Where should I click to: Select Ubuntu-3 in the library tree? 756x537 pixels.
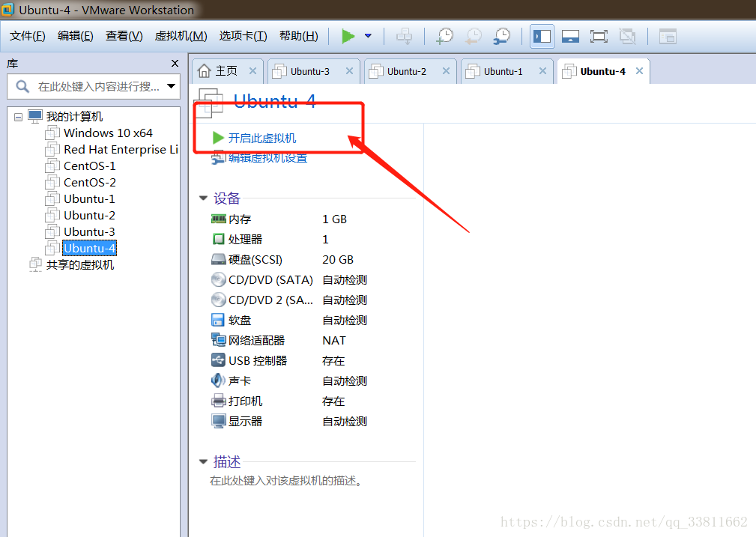click(89, 231)
